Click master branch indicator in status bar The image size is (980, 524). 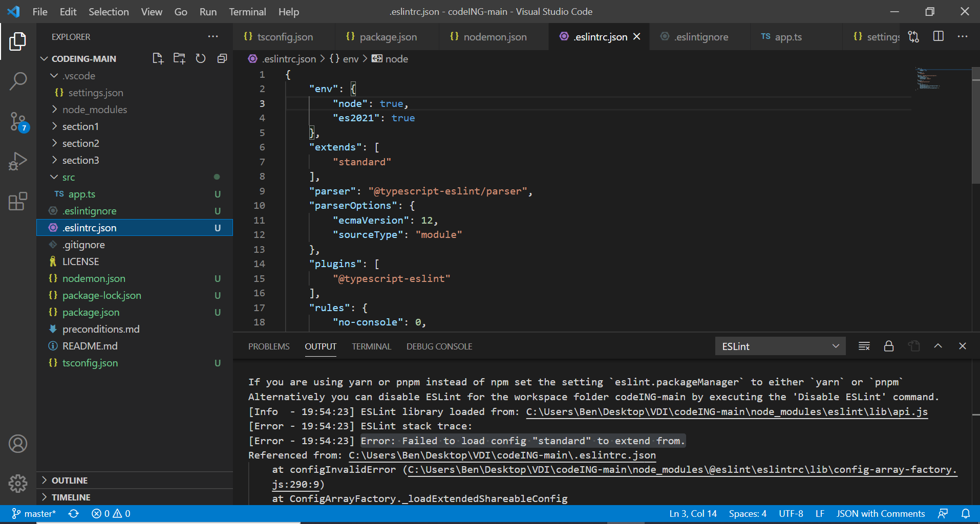point(34,513)
